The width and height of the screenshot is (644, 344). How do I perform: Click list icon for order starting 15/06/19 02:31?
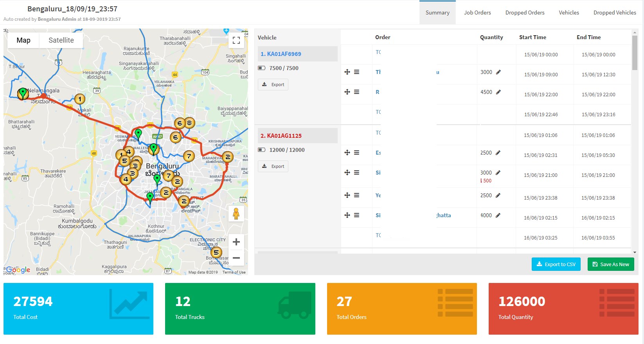point(356,153)
